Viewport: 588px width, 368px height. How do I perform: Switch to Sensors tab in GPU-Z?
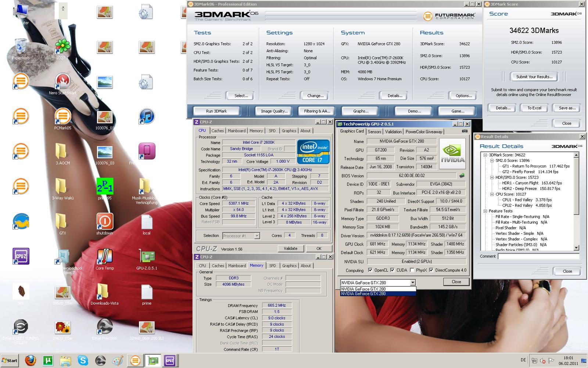pyautogui.click(x=374, y=132)
